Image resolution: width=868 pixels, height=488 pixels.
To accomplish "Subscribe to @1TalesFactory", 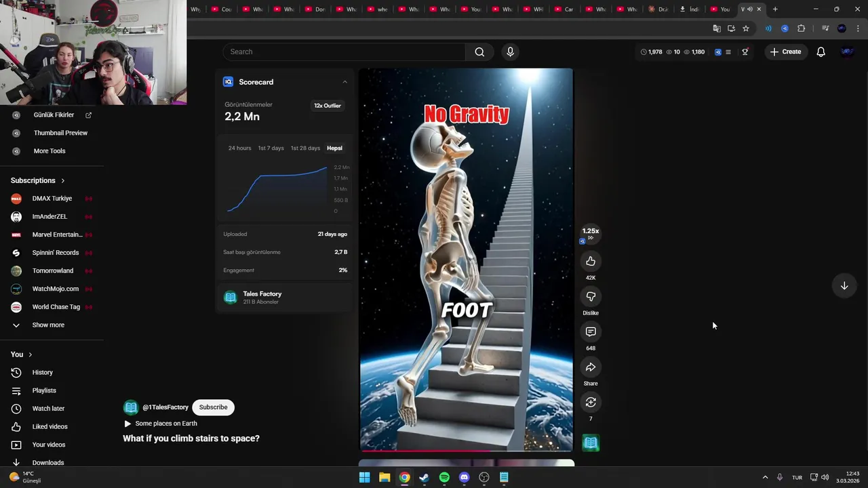I will coord(213,407).
